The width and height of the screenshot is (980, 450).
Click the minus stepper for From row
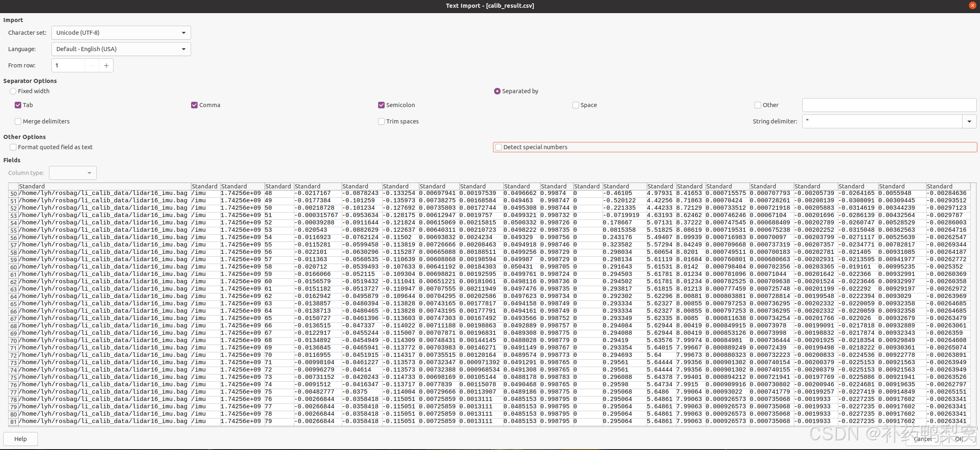pos(92,65)
